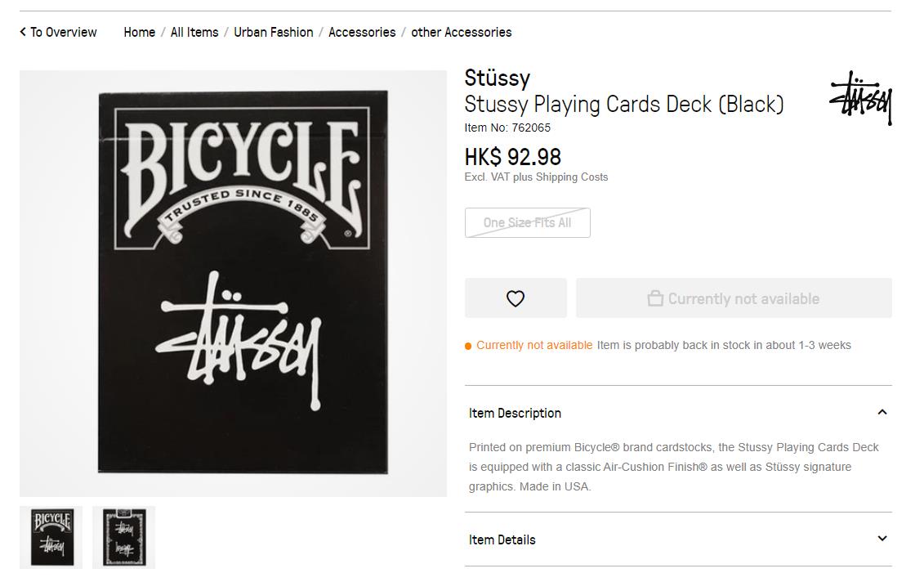The width and height of the screenshot is (924, 582).
Task: Select the One Size Fits All option
Action: [527, 222]
